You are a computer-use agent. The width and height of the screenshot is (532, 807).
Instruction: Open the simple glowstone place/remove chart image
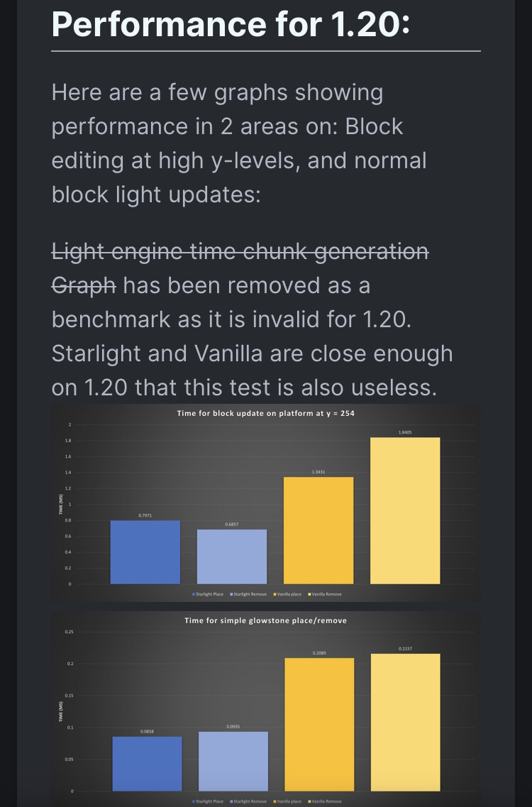pyautogui.click(x=266, y=709)
